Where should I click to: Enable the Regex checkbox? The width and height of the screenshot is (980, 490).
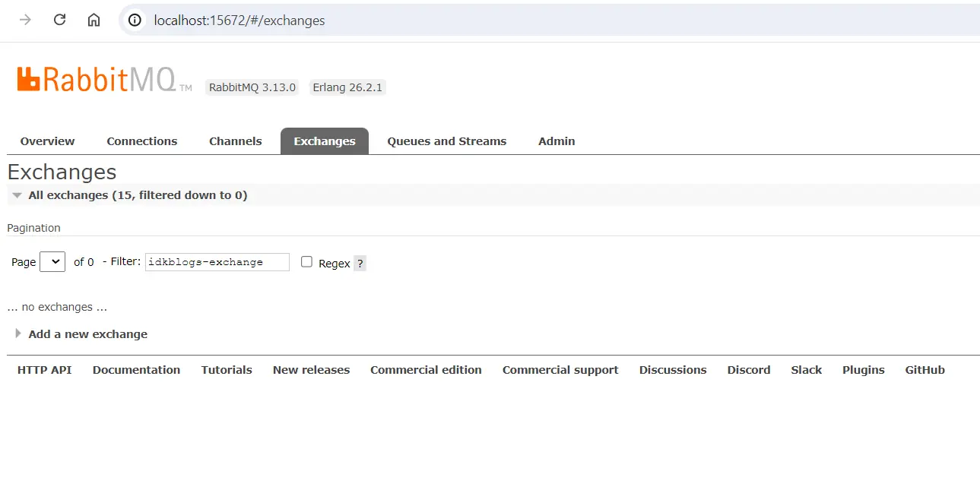[x=307, y=262]
